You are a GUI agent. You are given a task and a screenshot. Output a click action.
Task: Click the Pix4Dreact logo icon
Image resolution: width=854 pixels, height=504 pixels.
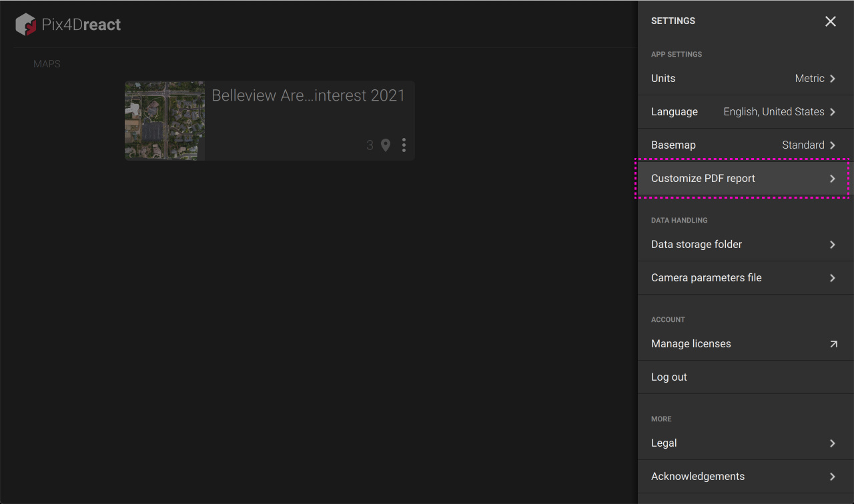pyautogui.click(x=26, y=25)
